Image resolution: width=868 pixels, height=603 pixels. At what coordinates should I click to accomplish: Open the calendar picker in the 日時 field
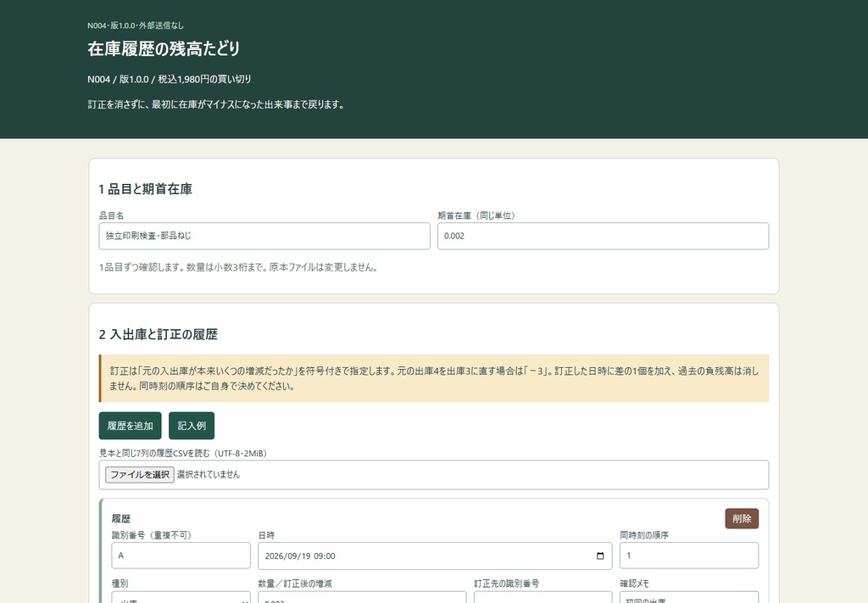(x=600, y=556)
